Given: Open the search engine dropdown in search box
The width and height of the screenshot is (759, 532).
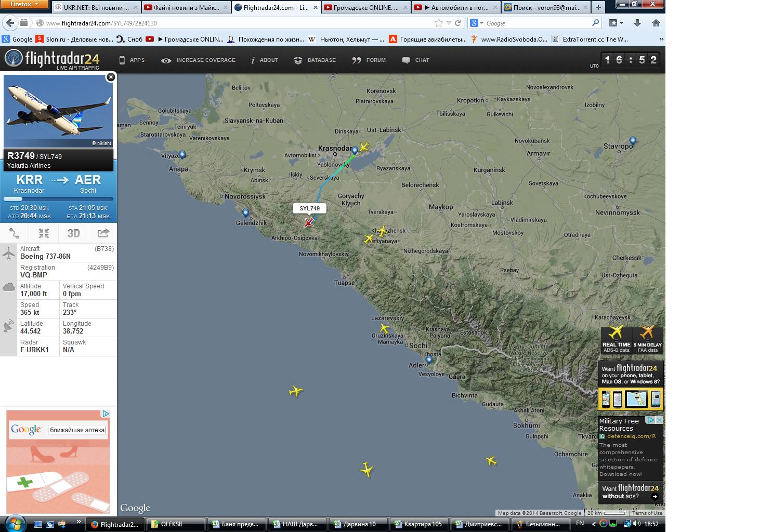Looking at the screenshot, I should point(477,23).
